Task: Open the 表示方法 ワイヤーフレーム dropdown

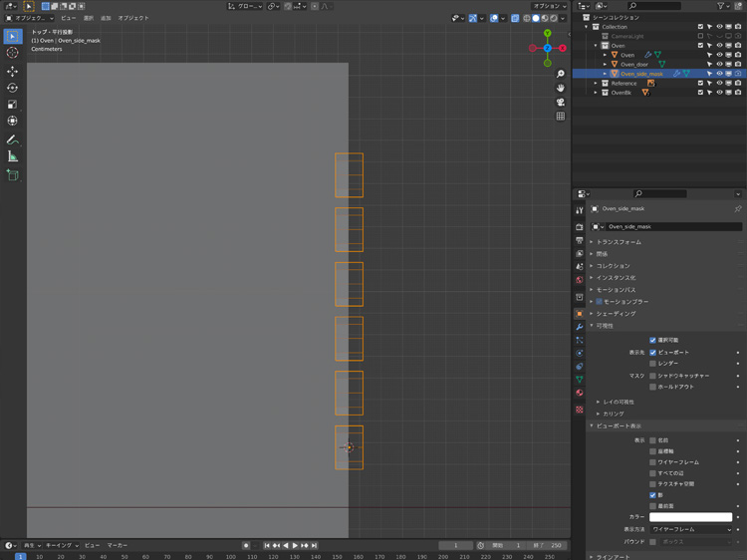Action: pos(690,529)
